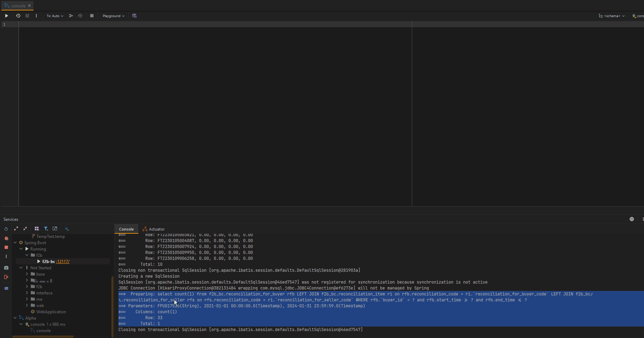Stop the running query in editor toolbar

(92, 16)
